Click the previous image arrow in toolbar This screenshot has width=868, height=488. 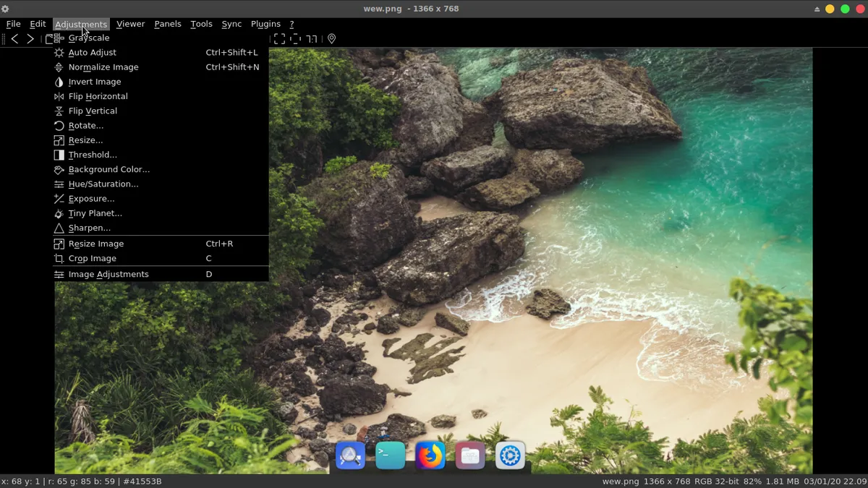(x=14, y=39)
